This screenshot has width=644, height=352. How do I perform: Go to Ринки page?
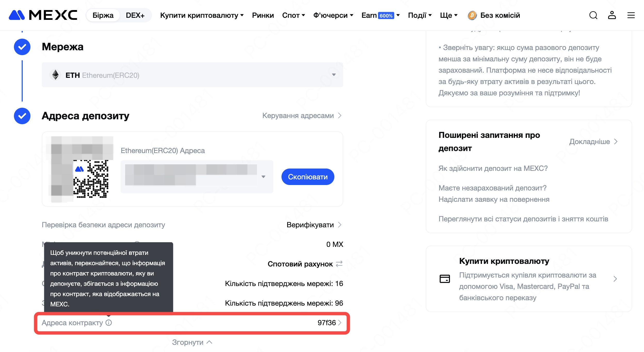tap(263, 15)
